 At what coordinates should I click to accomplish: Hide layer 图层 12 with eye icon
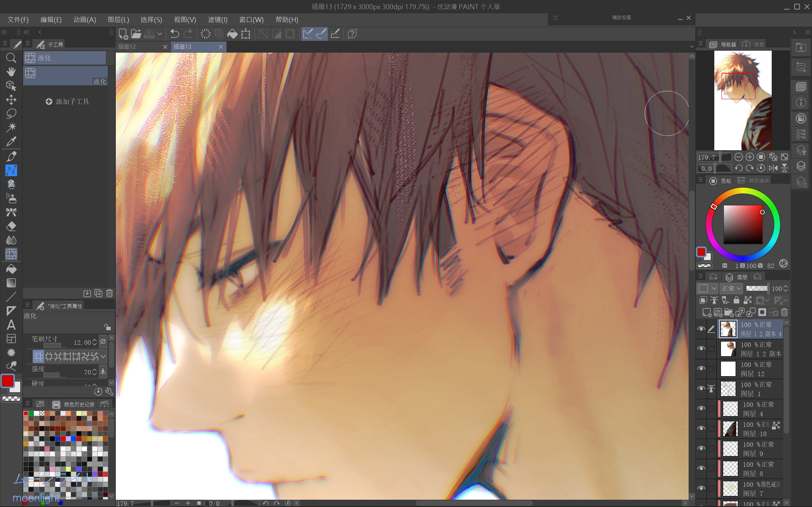tap(701, 369)
